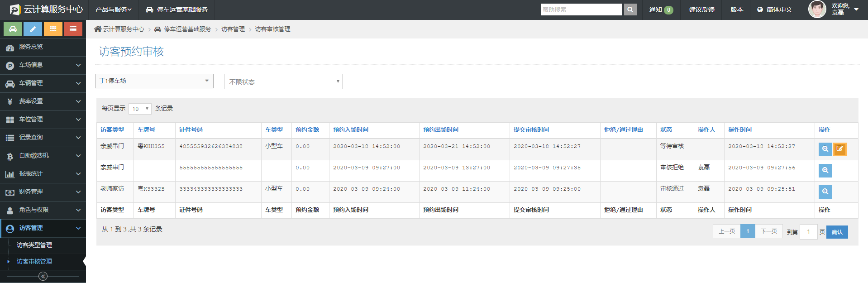Click the green car shortcut button
This screenshot has width=868, height=283.
click(13, 29)
